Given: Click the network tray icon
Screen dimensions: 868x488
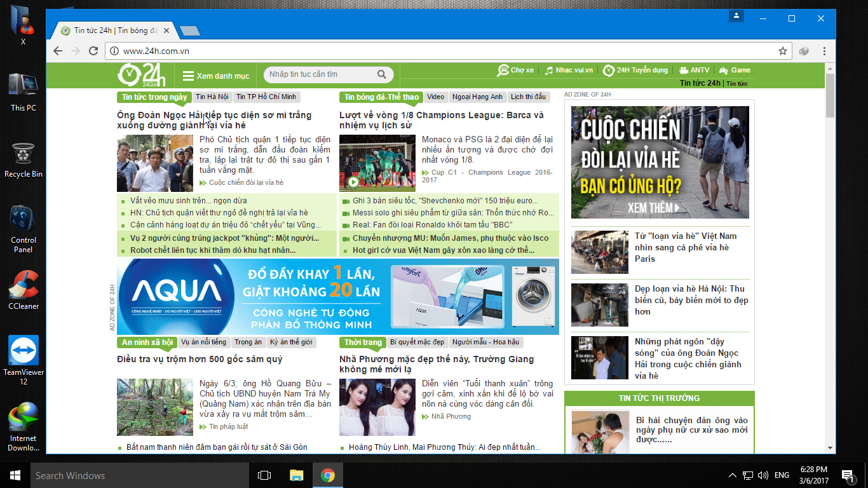Looking at the screenshot, I should coord(748,475).
